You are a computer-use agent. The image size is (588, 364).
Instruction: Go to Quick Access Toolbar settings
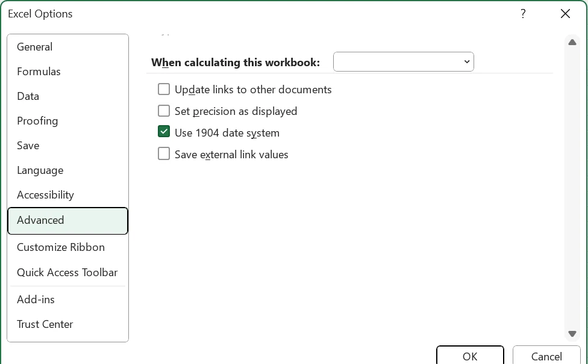click(67, 273)
